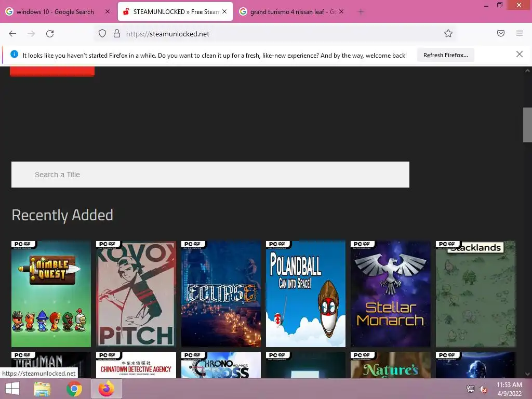
Task: Open the Chrono Cross game cover
Action: (221, 365)
